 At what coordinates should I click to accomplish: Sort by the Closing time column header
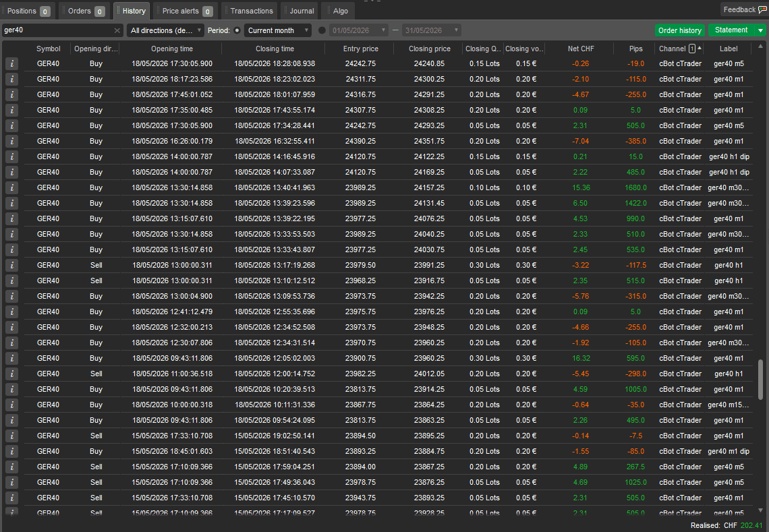click(275, 49)
